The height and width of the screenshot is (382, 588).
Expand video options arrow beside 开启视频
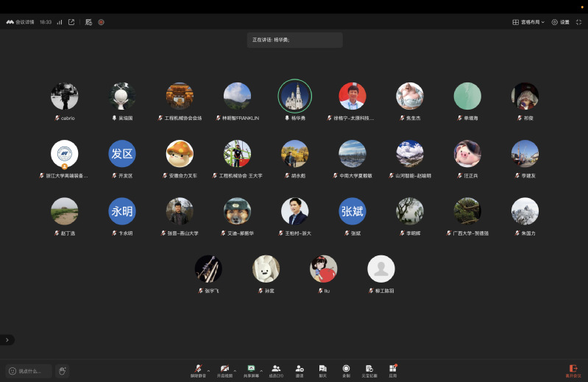click(235, 370)
